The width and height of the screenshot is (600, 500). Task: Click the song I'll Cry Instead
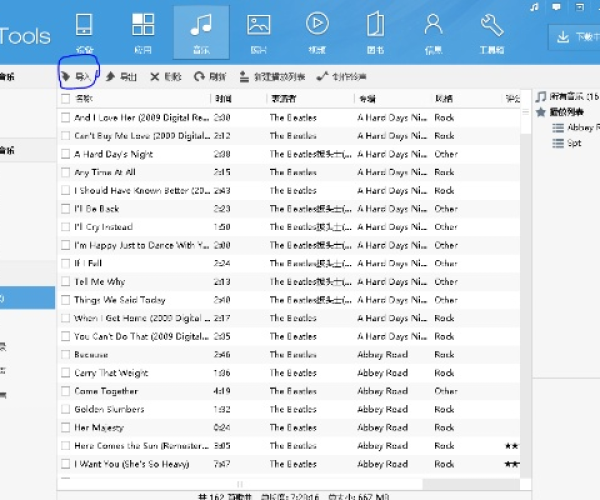pos(103,227)
